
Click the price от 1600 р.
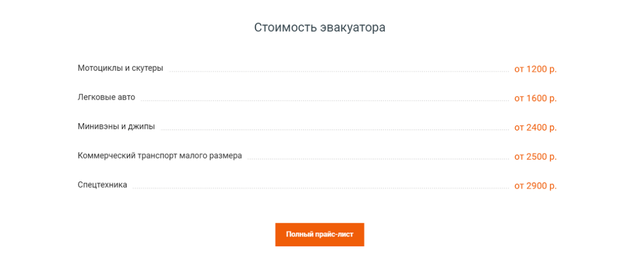click(x=536, y=98)
